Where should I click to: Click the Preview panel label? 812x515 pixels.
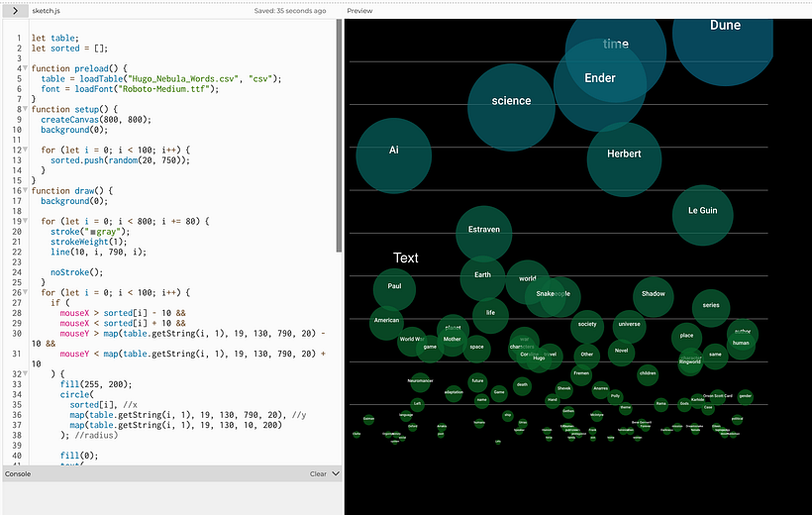click(x=359, y=11)
